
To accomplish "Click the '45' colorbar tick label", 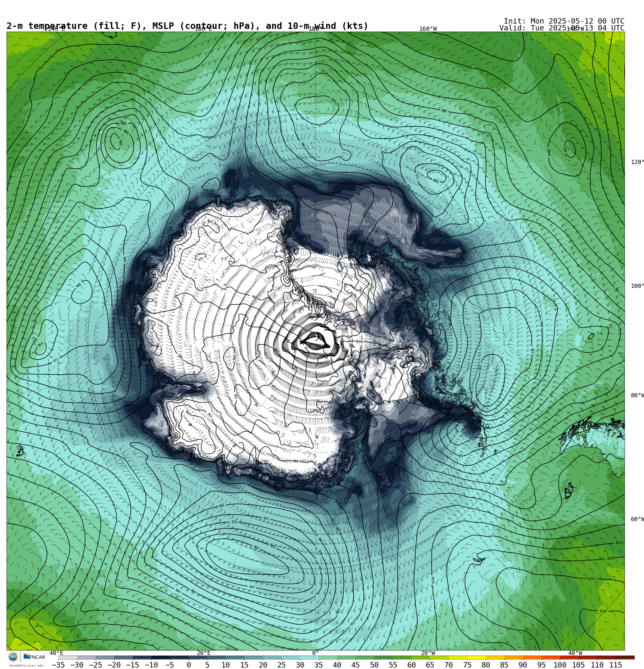I will [356, 665].
